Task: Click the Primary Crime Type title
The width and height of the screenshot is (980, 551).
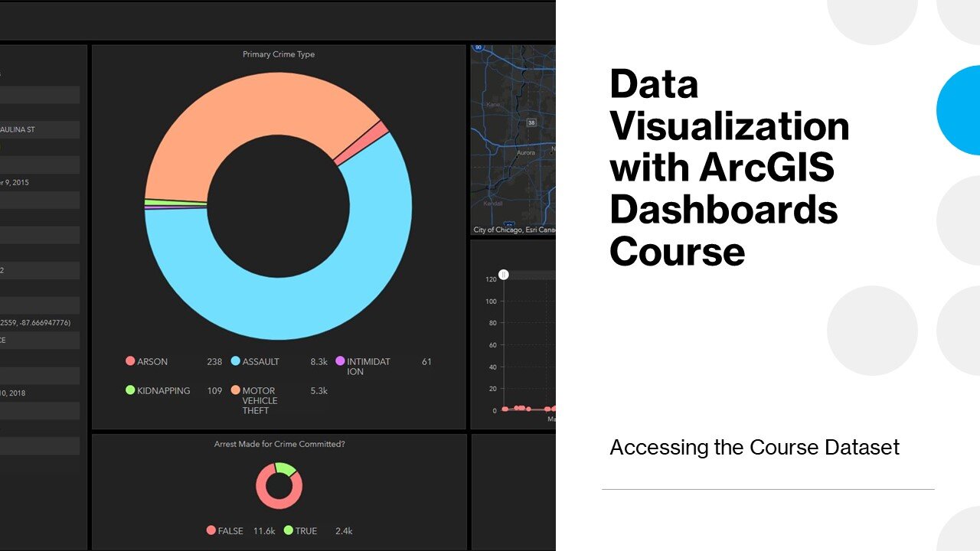Action: 279,54
